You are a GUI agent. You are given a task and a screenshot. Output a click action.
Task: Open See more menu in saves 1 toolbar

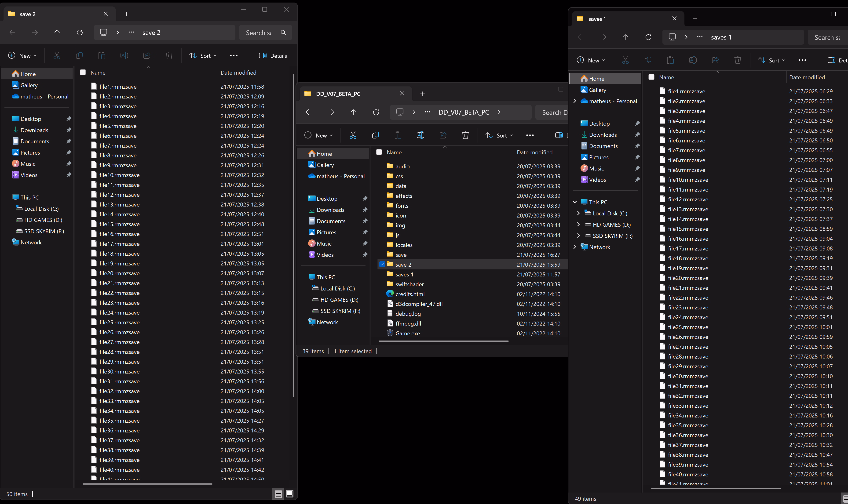point(802,60)
